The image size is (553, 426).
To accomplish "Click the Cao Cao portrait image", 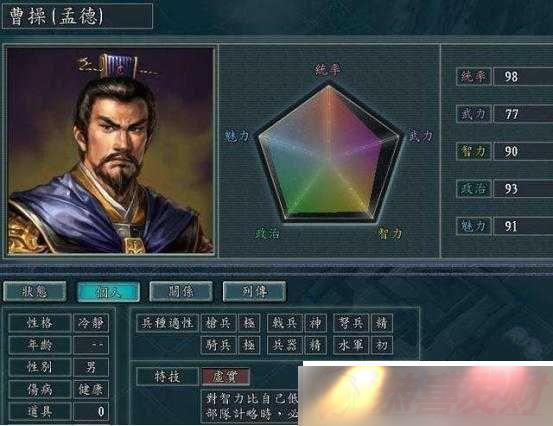I will [x=110, y=151].
